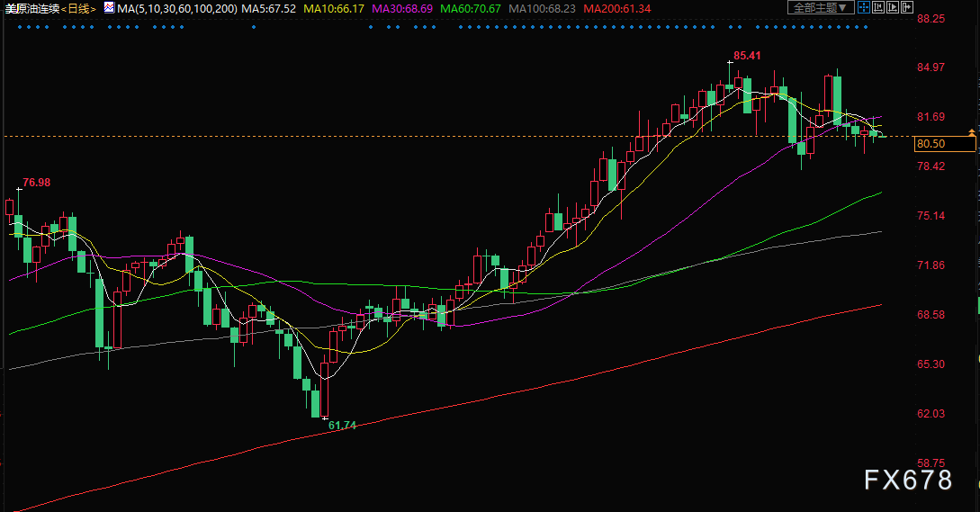
Task: Click the 76.98 price label marker
Action: click(x=36, y=183)
